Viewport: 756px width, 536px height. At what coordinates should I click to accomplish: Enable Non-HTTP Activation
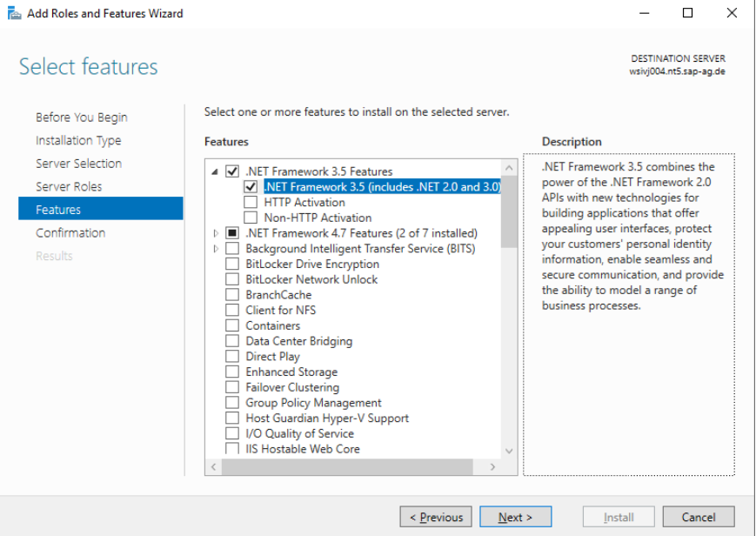click(x=250, y=217)
